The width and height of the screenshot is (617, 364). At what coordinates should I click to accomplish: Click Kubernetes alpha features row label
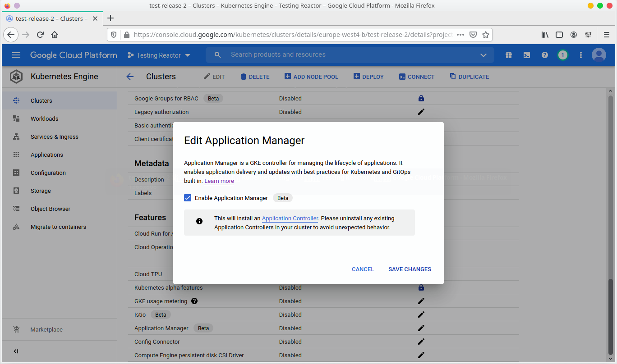click(x=169, y=287)
